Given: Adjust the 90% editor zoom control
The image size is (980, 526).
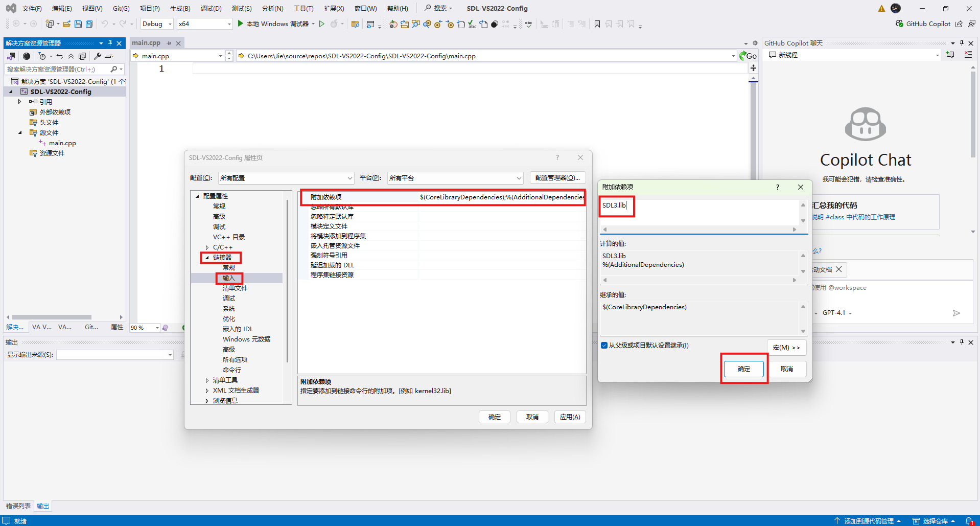Looking at the screenshot, I should tap(145, 327).
